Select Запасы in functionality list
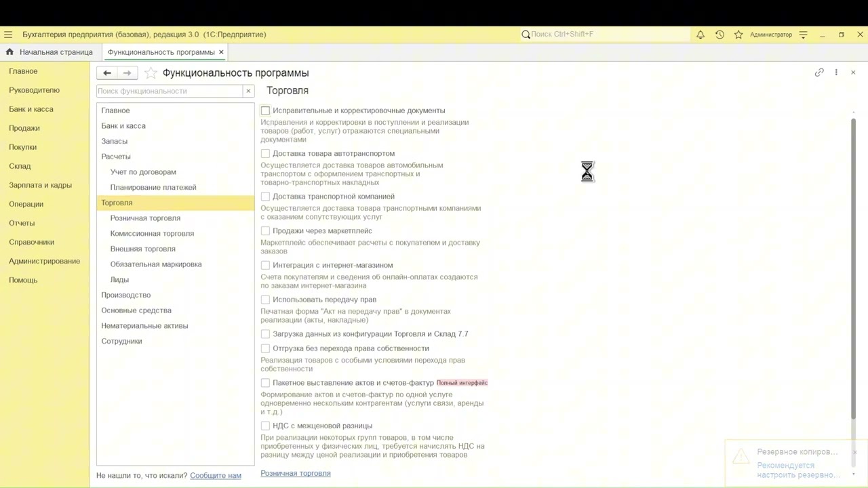Screen dimensions: 868x488 coord(176,141)
